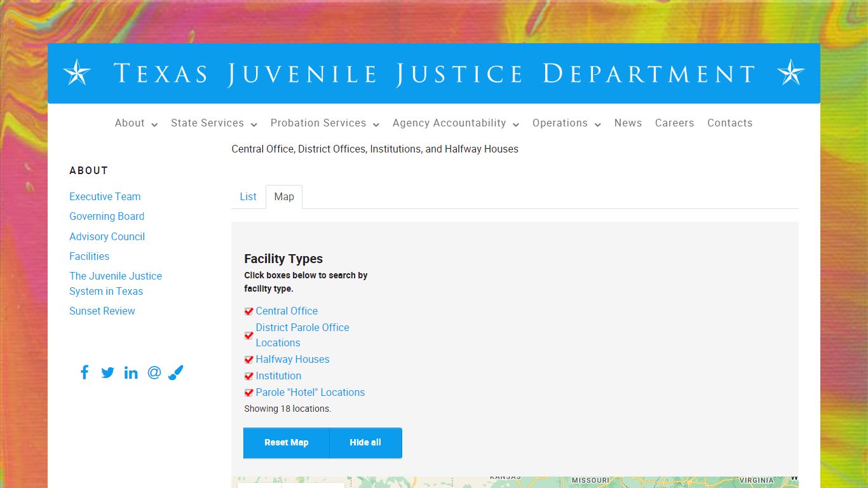Viewport: 868px width, 488px height.
Task: Open the Executive Team link
Action: (105, 197)
